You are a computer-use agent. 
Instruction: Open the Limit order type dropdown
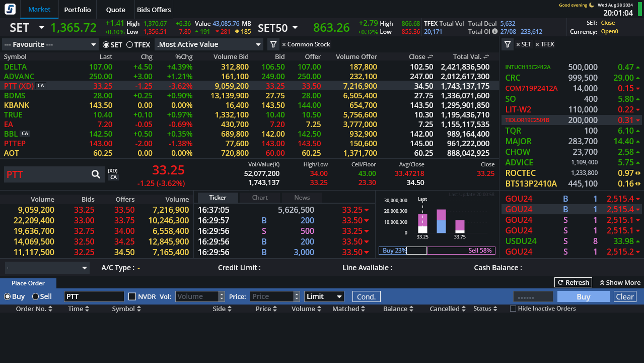coord(324,296)
